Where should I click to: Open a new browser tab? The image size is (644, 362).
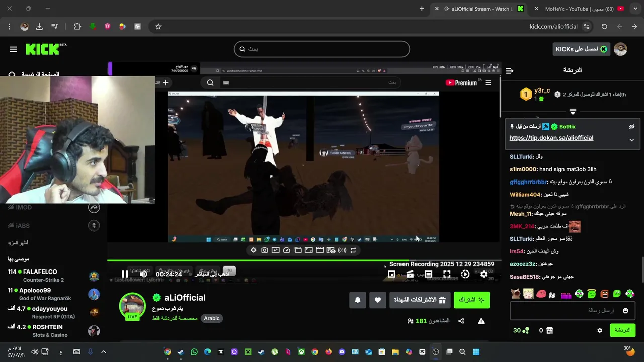coord(422,9)
